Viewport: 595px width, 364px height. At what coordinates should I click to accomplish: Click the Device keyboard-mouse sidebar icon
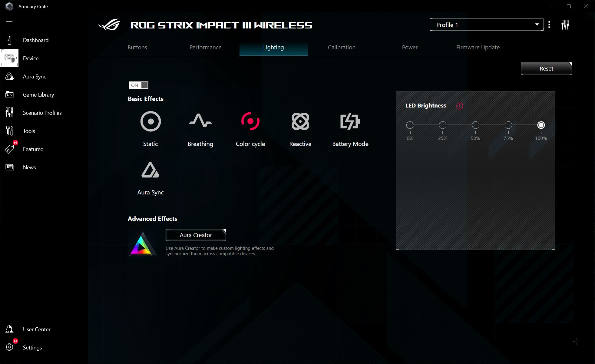tap(9, 58)
